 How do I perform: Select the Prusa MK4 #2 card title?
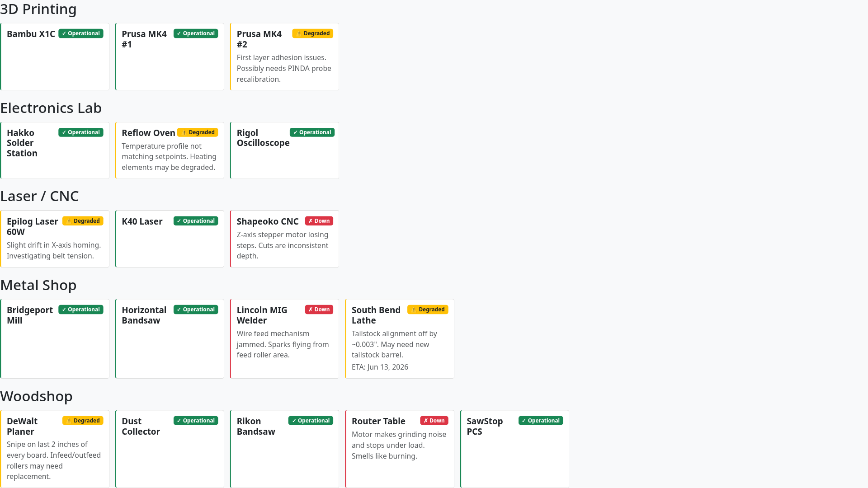pyautogui.click(x=259, y=39)
